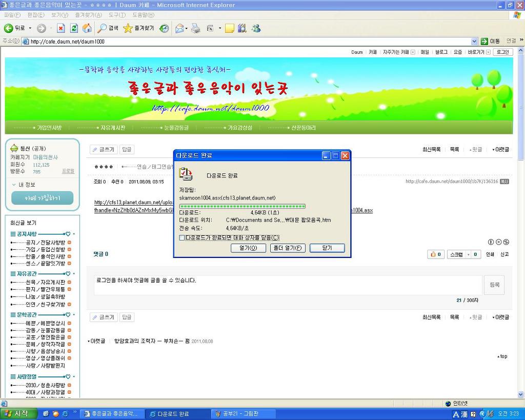Open the Back button history dropdown
Viewport: 525px width, 420px height.
[x=30, y=29]
